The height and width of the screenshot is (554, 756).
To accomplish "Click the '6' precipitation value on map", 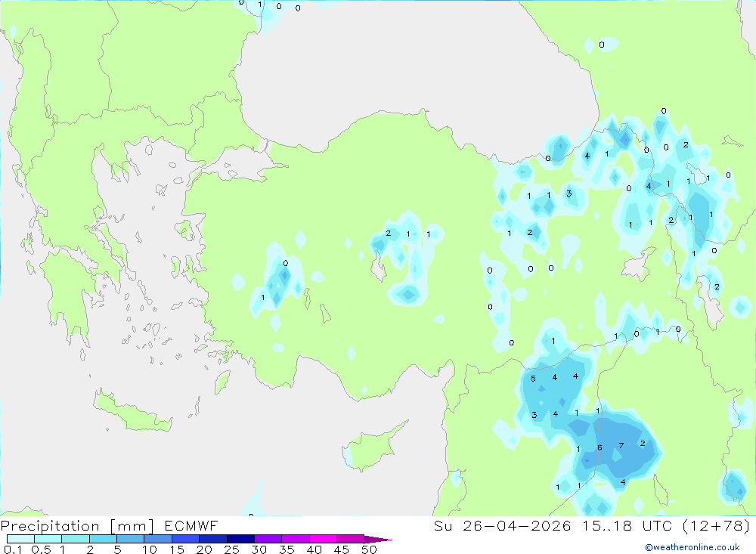I will click(600, 447).
